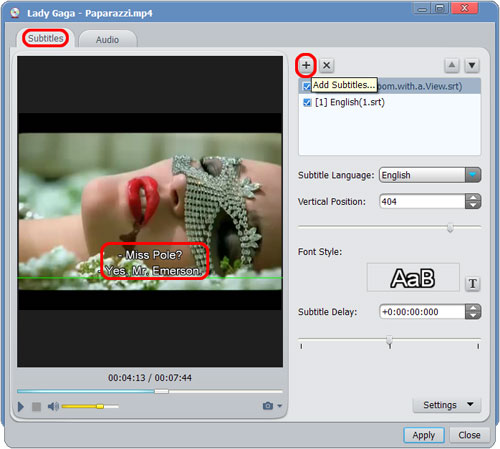Switch to the Audio tab

pyautogui.click(x=107, y=39)
